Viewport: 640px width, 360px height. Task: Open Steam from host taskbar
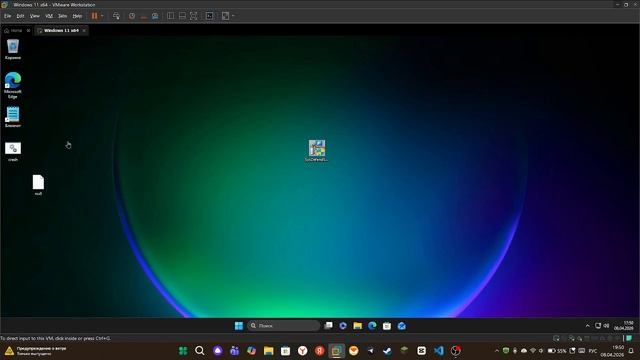[387, 351]
